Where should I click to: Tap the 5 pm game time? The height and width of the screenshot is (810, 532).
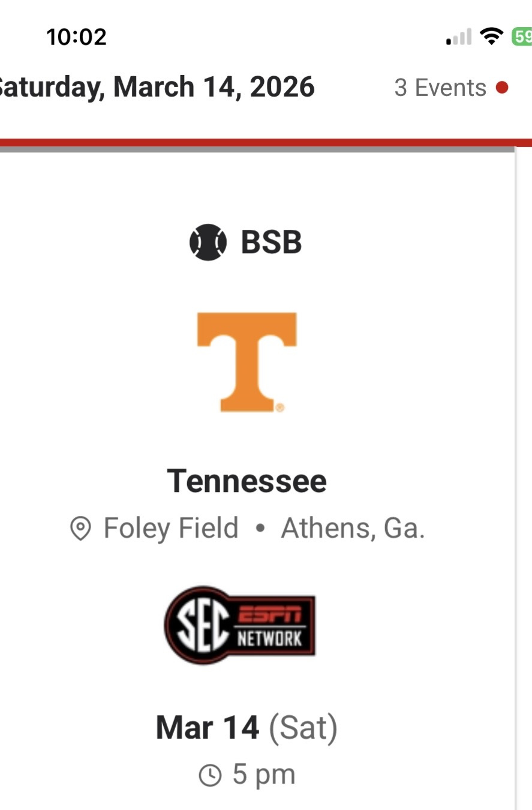[264, 775]
